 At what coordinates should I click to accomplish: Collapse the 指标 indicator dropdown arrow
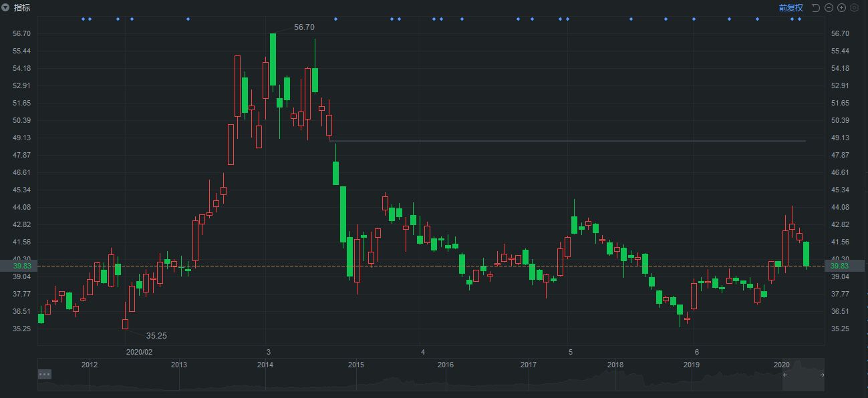(x=5, y=8)
